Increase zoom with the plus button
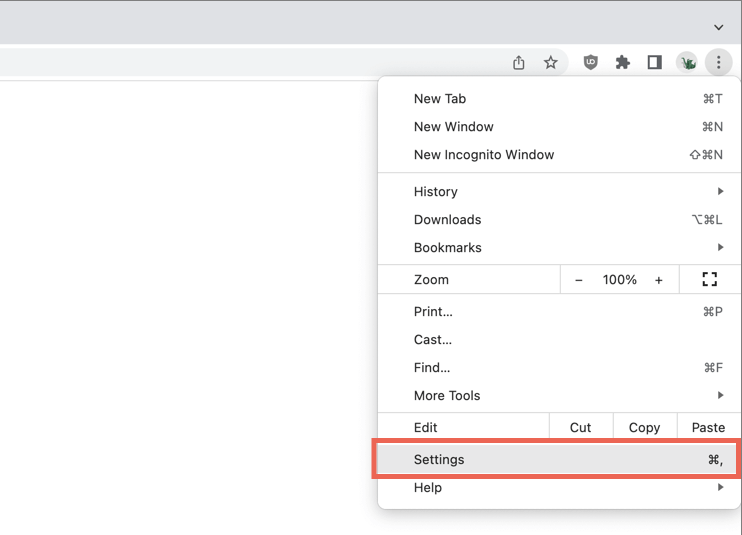742x535 pixels. tap(659, 280)
